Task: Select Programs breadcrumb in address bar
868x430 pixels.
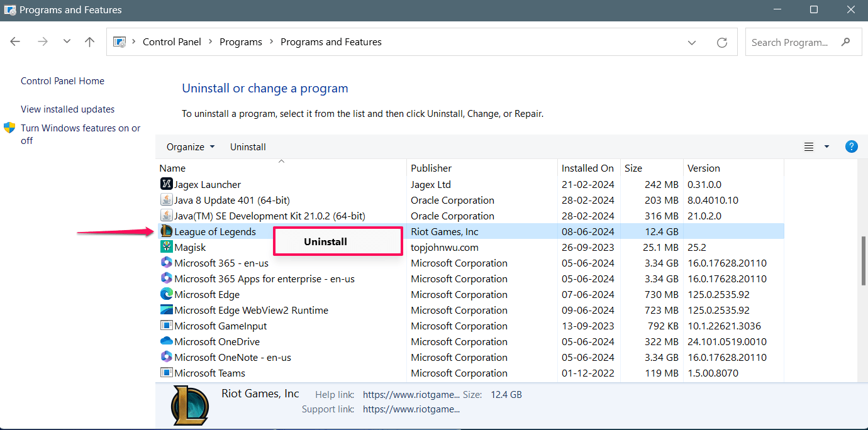Action: 240,42
